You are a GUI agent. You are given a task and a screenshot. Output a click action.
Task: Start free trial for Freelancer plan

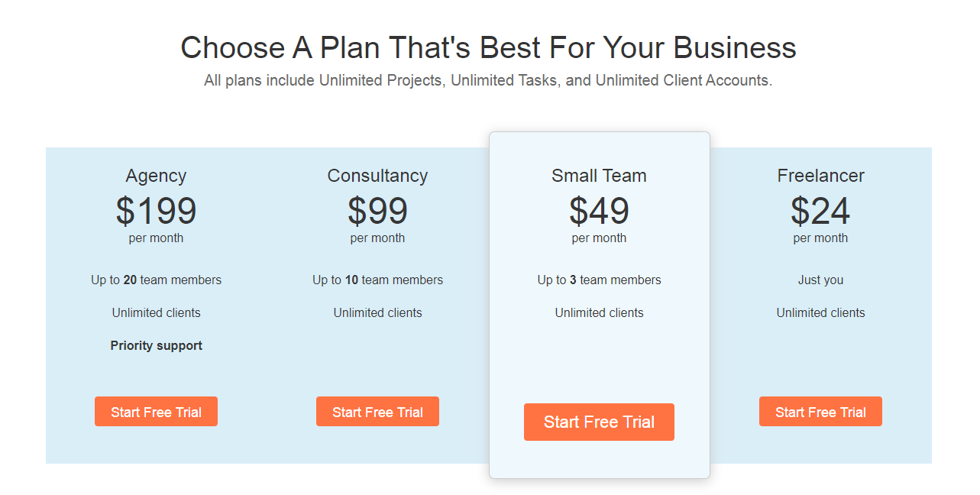click(x=820, y=412)
